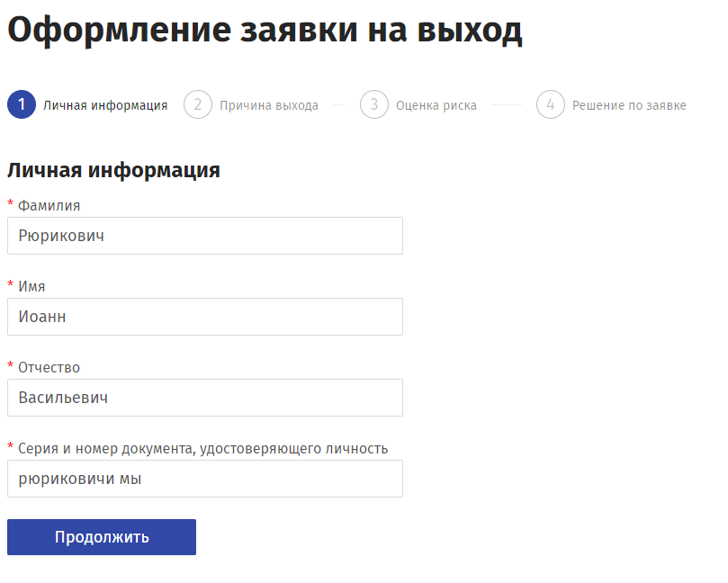Click the step 1 circle icon
The image size is (728, 583).
pos(22,104)
